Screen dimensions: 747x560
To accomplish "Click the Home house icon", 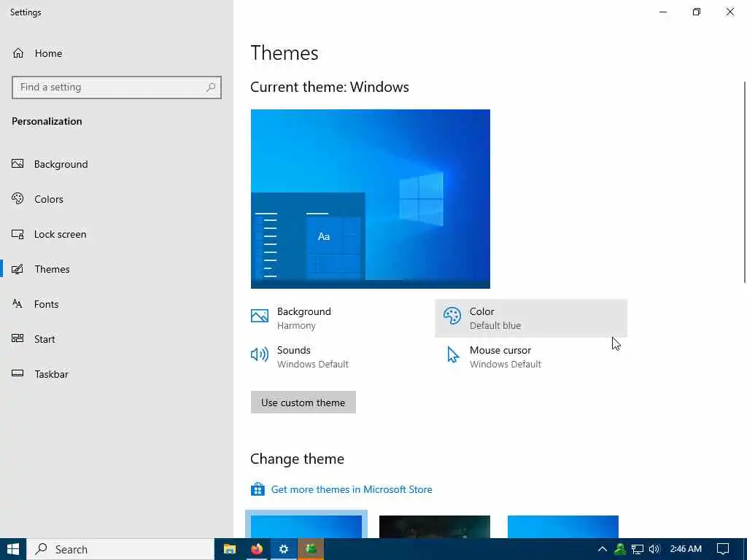I will [18, 52].
